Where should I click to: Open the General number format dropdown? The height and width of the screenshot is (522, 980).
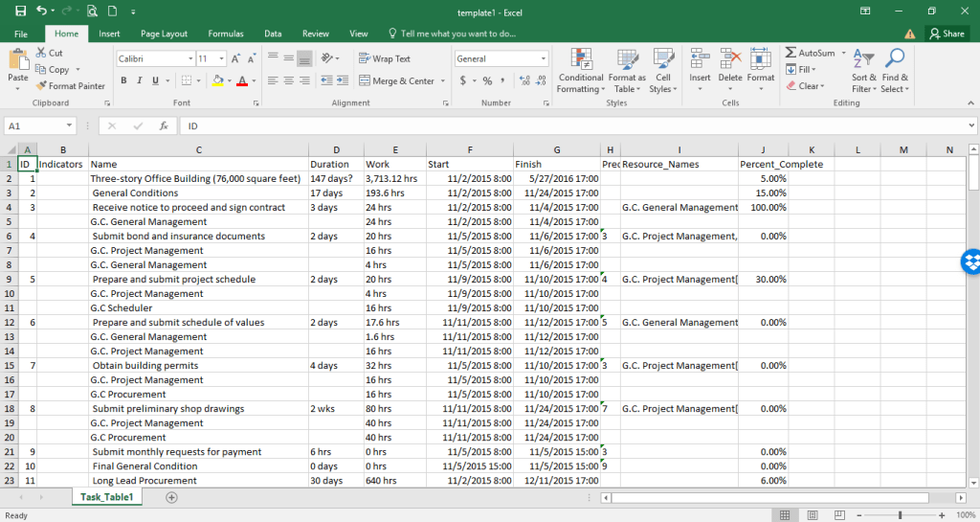pos(544,58)
